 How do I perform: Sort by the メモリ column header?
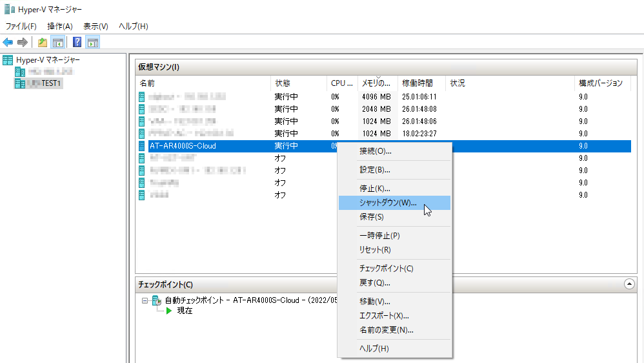(376, 83)
